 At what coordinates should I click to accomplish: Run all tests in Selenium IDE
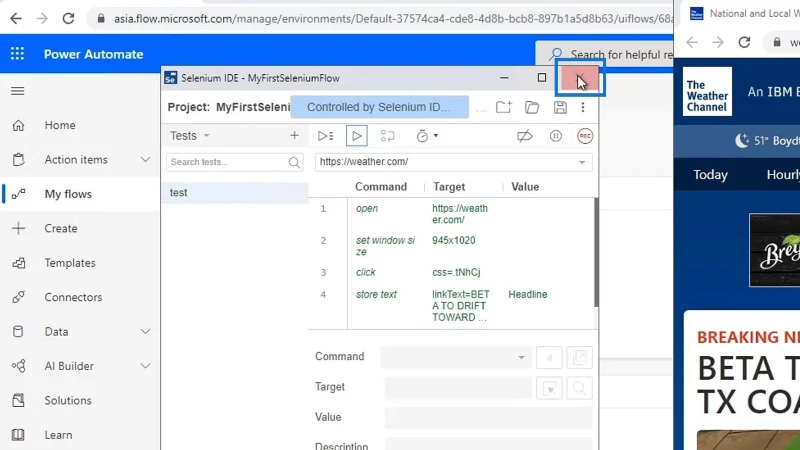click(x=326, y=136)
